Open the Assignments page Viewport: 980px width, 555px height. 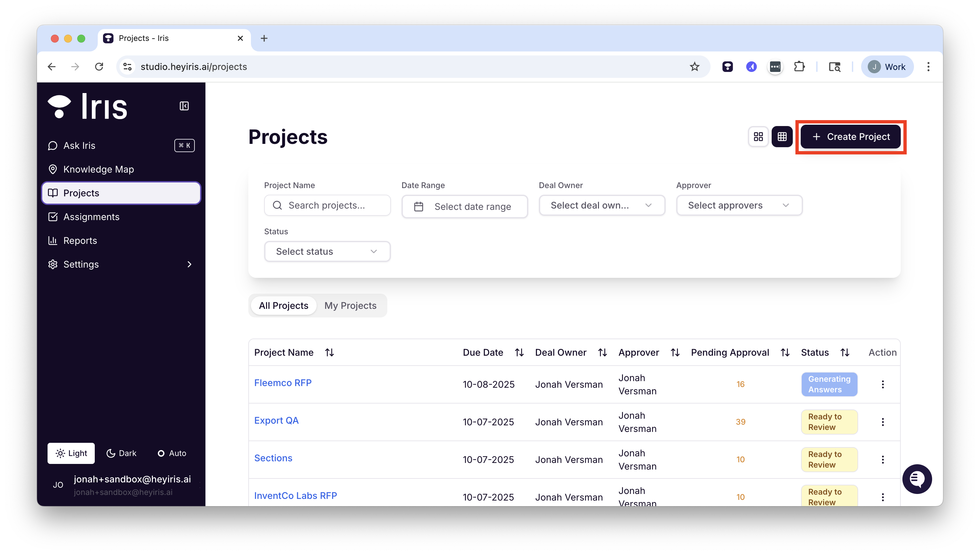pos(121,217)
